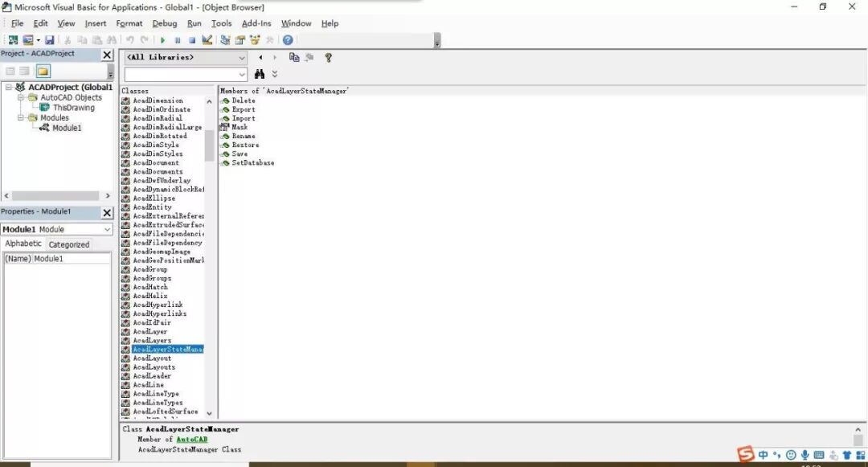This screenshot has height=467, width=868.
Task: Collapse the AutoCAD Objects folder
Action: click(x=21, y=97)
